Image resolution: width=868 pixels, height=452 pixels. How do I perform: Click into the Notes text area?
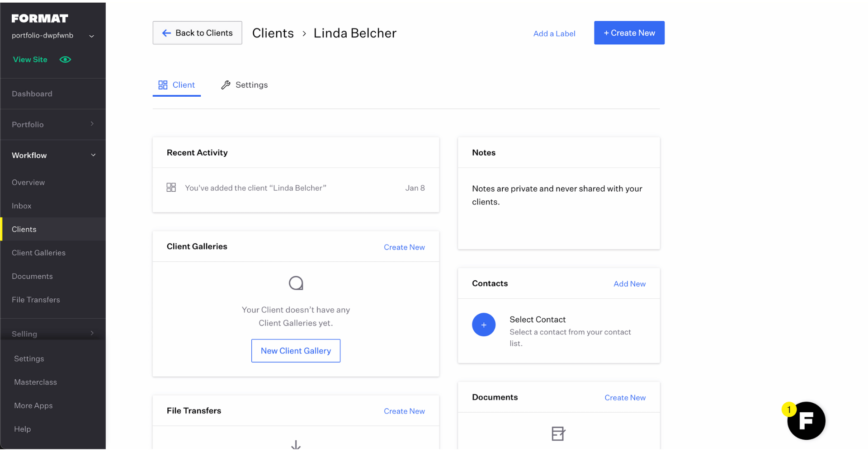(558, 208)
